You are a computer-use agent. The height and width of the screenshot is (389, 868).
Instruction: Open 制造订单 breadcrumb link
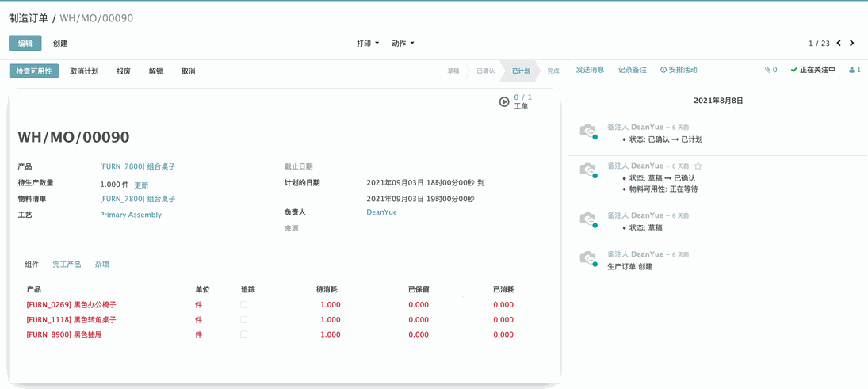click(x=29, y=17)
